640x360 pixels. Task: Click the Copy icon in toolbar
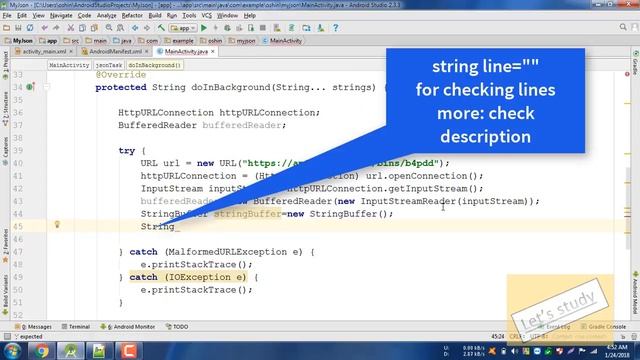(82, 28)
